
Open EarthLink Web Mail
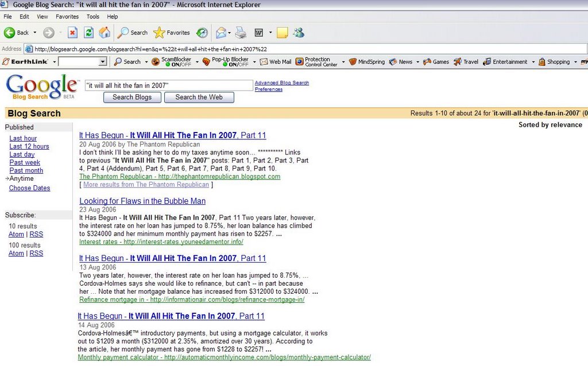(276, 62)
